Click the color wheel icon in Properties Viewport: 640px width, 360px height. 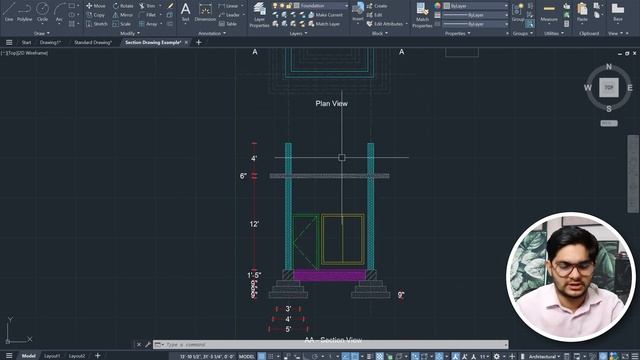tap(438, 6)
